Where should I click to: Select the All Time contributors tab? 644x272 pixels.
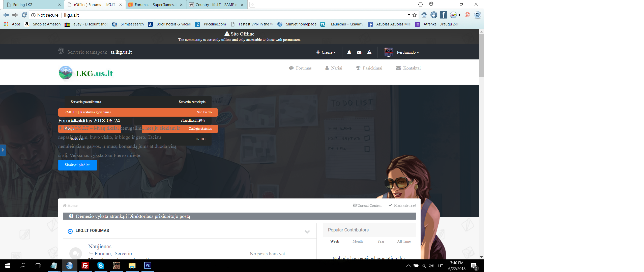pos(404,241)
